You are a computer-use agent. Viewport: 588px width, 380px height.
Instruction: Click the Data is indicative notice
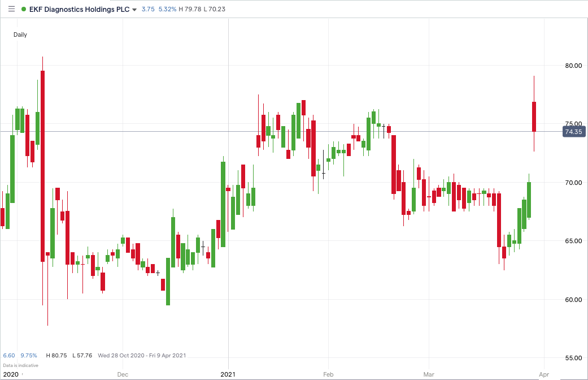pos(21,365)
